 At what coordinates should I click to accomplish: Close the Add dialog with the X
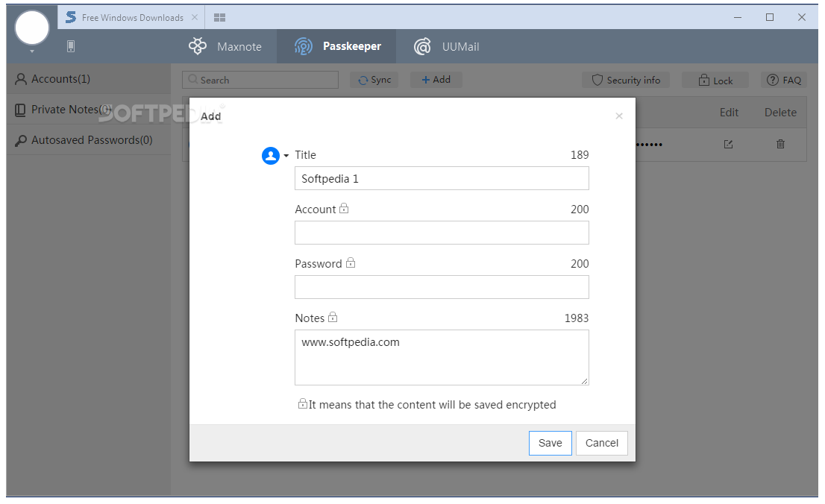(619, 116)
